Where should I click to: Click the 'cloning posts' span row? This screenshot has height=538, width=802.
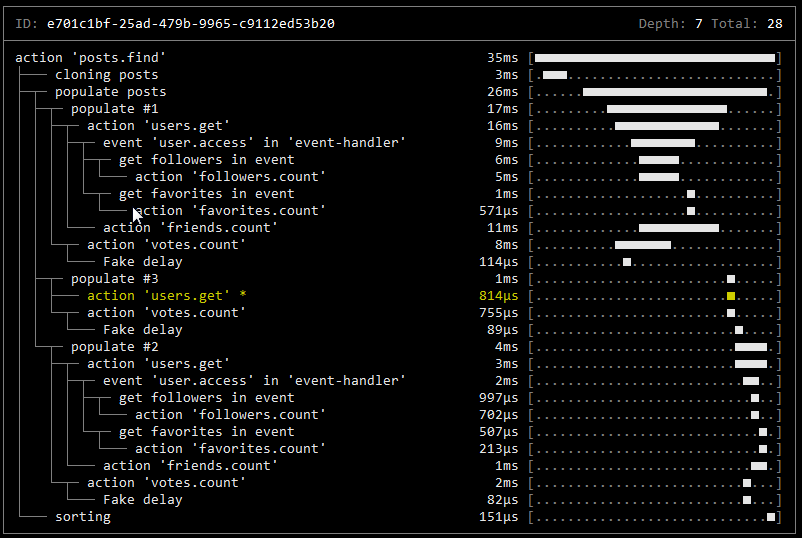tap(107, 75)
